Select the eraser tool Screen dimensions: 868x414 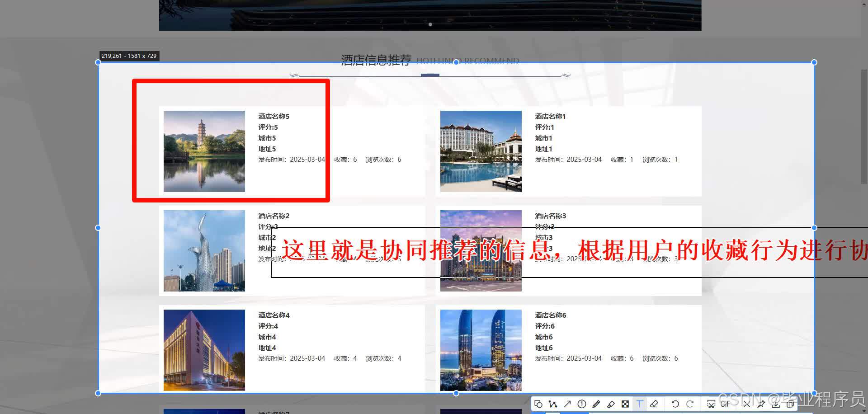click(655, 404)
